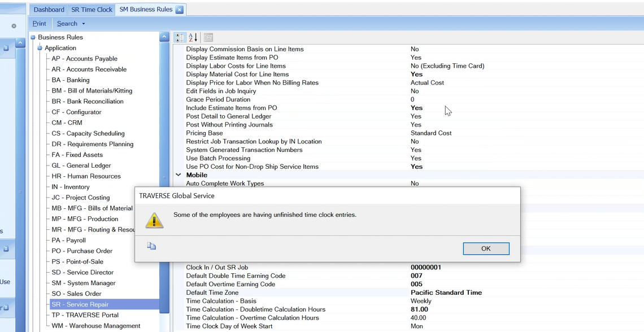Collapse the Application tree node
Image resolution: width=644 pixels, height=332 pixels.
tap(40, 48)
